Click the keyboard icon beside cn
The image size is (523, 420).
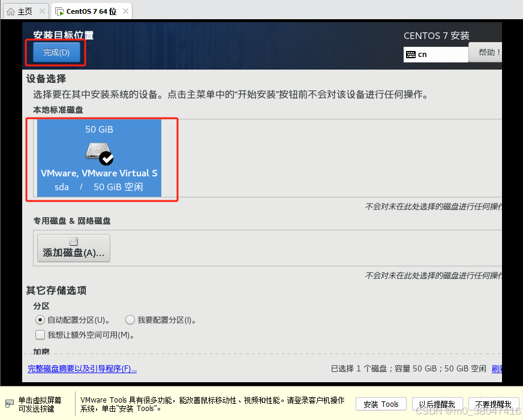tap(411, 55)
